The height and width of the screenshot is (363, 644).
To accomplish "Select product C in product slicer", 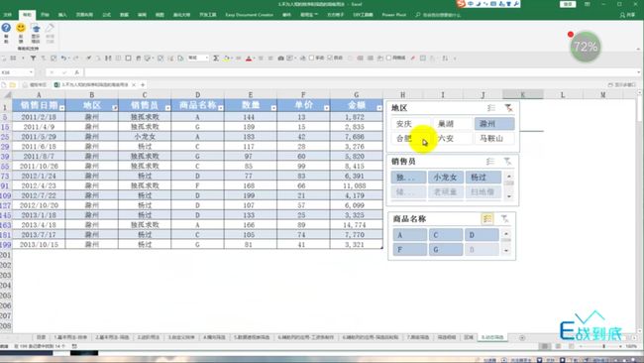I will [446, 235].
